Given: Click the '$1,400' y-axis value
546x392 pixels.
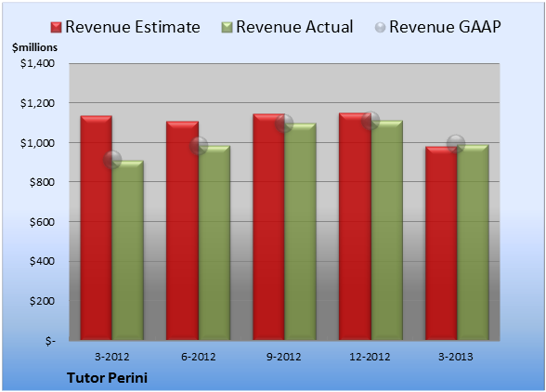Looking at the screenshot, I should coord(37,63).
